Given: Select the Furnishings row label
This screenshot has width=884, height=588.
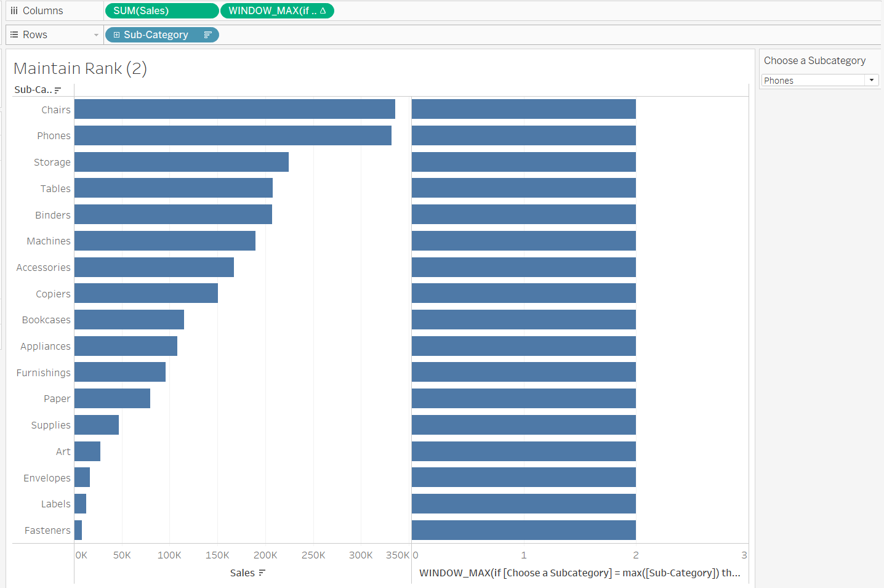Looking at the screenshot, I should tap(44, 373).
